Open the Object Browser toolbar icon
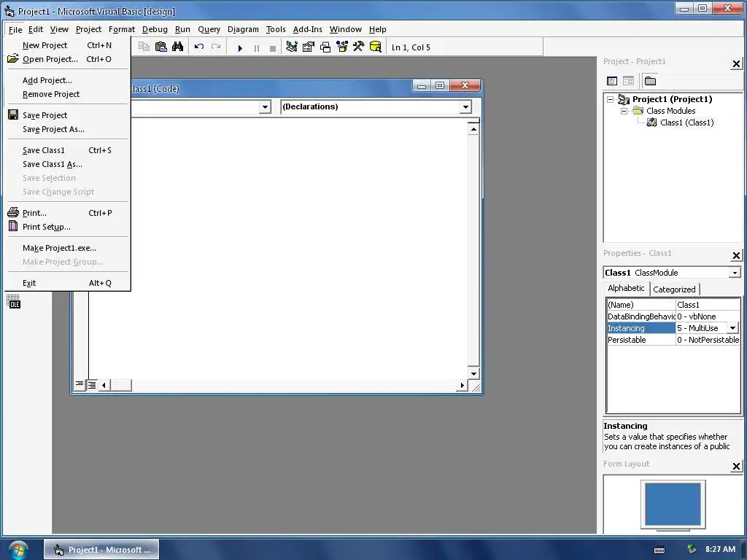The image size is (747, 560). point(342,47)
